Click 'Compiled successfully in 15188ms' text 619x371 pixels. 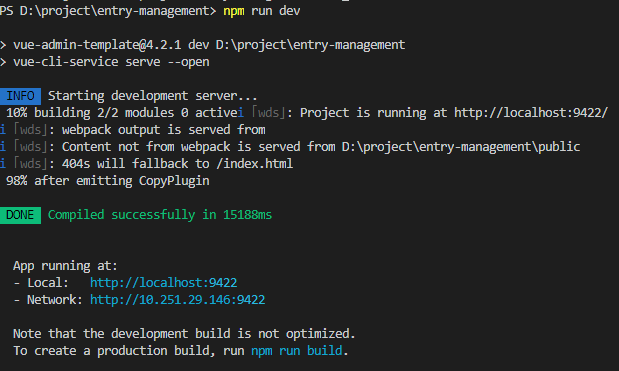pos(160,215)
